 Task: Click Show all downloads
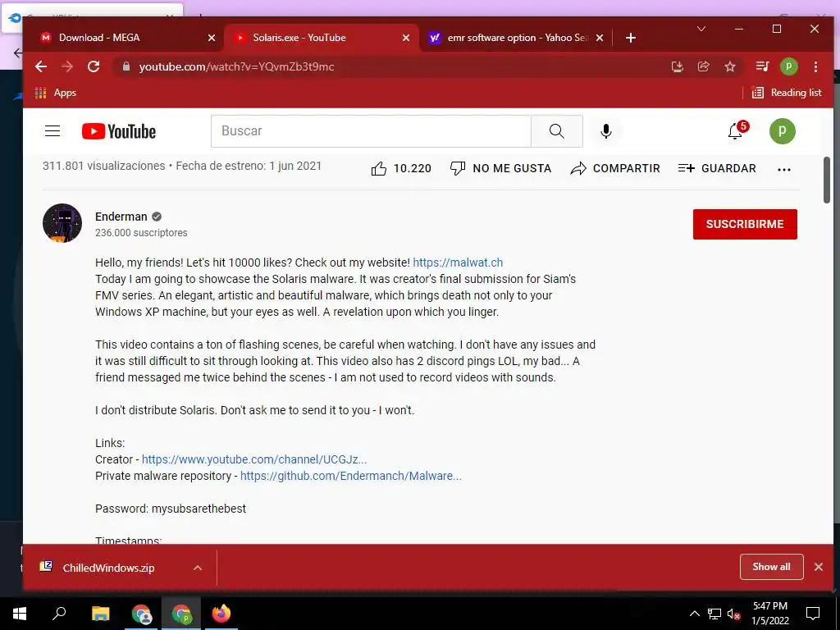click(x=771, y=567)
